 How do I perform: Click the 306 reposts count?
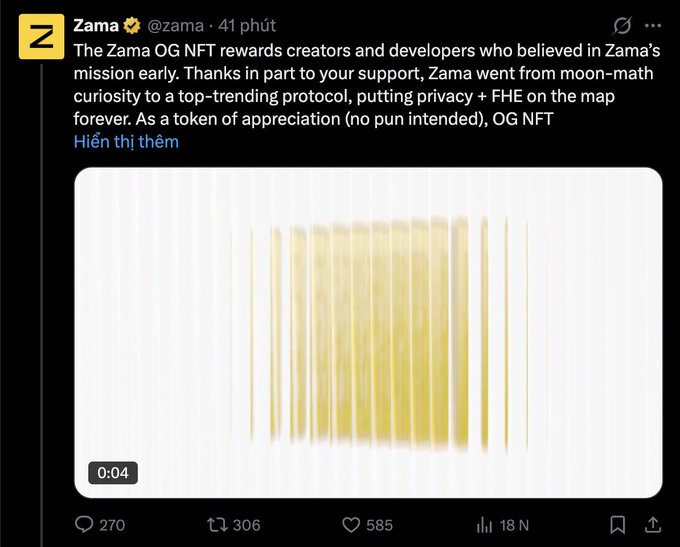245,525
